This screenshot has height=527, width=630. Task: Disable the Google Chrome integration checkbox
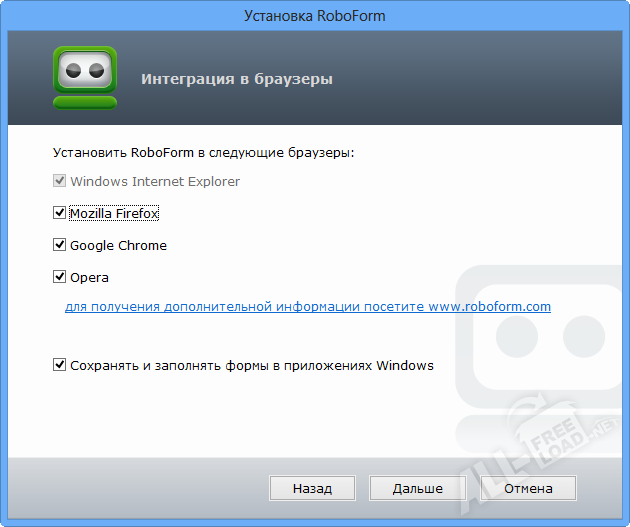60,245
